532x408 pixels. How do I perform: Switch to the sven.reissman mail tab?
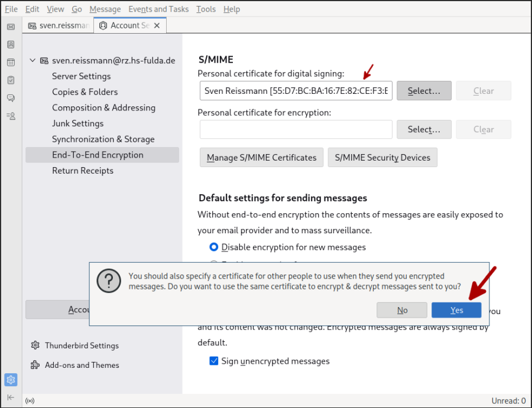(57, 25)
